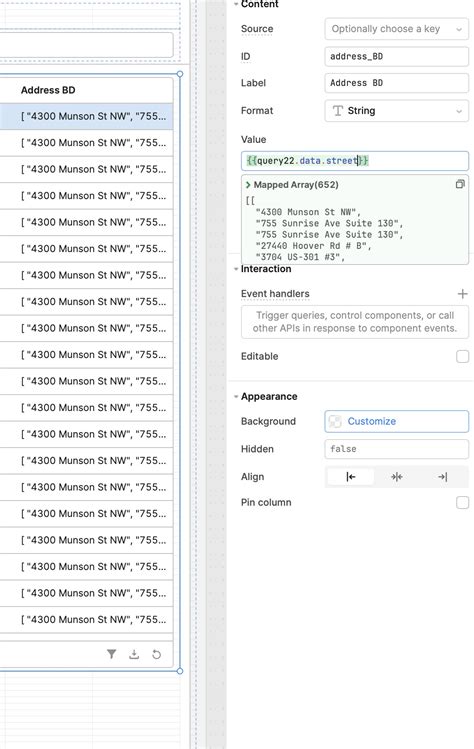Click the empty input above the table
This screenshot has width=474, height=749.
point(86,45)
